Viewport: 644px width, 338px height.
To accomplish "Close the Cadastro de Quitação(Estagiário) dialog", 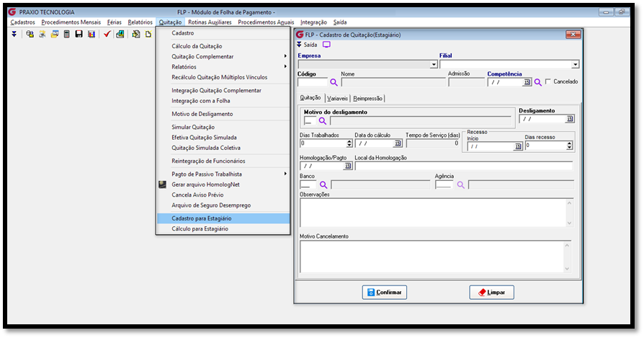I will pos(573,35).
